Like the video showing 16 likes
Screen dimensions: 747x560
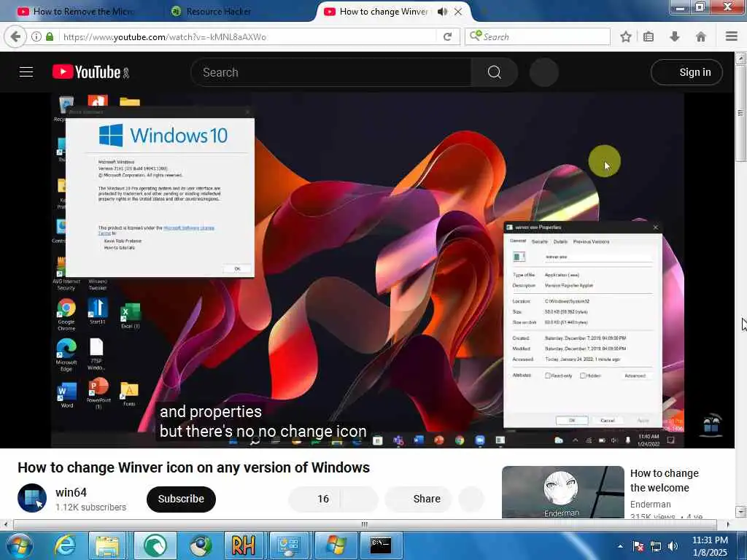314,499
